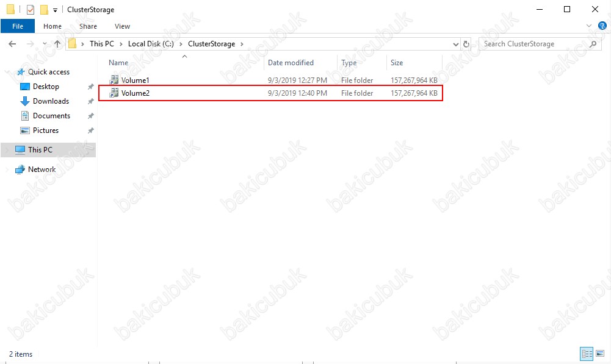This screenshot has height=364, width=611.
Task: Go up one folder level
Action: click(x=57, y=44)
